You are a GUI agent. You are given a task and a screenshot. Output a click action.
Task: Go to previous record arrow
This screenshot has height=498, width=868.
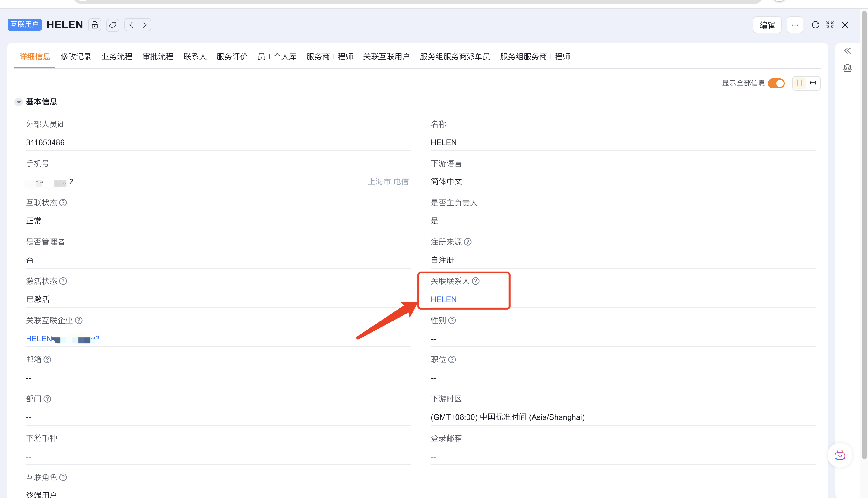coord(131,25)
